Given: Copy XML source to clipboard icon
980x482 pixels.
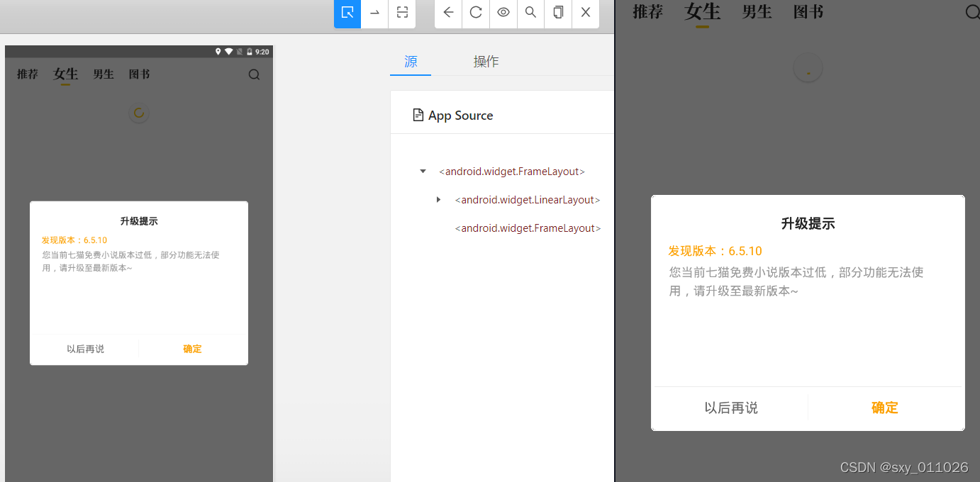Looking at the screenshot, I should coord(558,12).
